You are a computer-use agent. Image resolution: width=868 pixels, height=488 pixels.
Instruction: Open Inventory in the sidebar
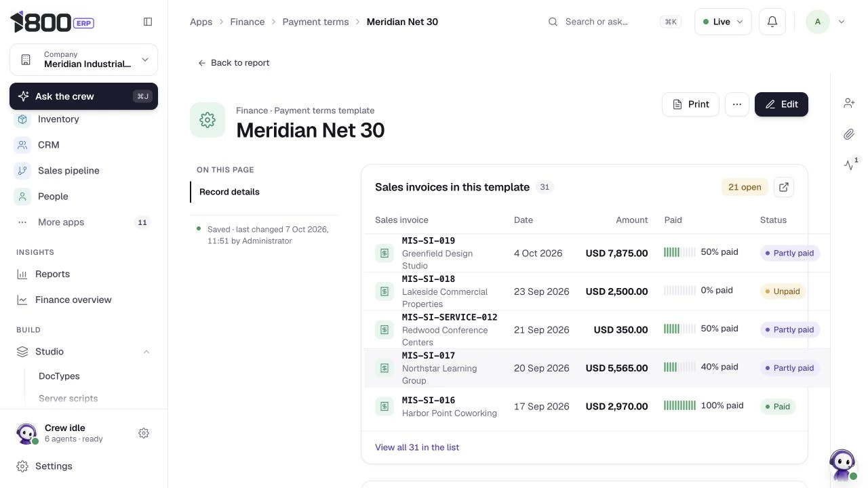point(83,119)
